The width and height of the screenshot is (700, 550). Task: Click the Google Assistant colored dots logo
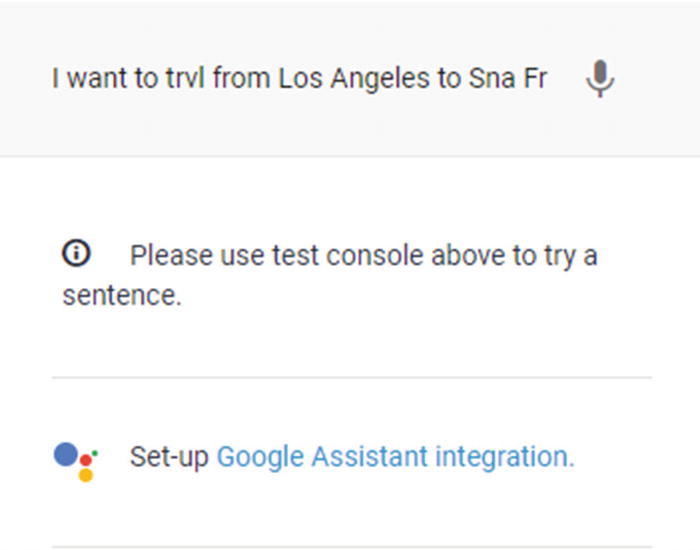point(76,462)
